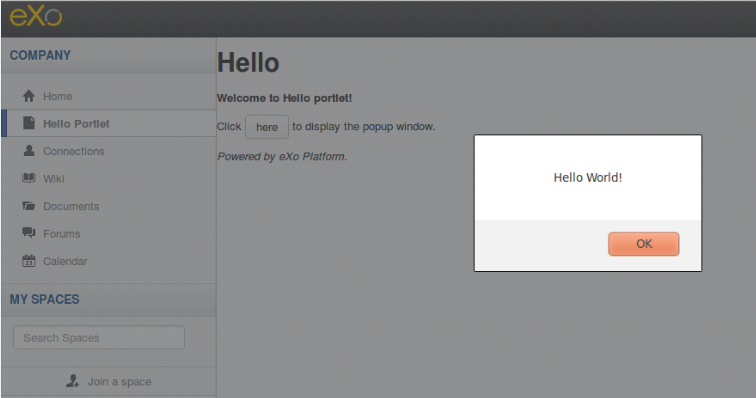The width and height of the screenshot is (756, 398).
Task: Click OK in Hello World popup
Action: (644, 244)
